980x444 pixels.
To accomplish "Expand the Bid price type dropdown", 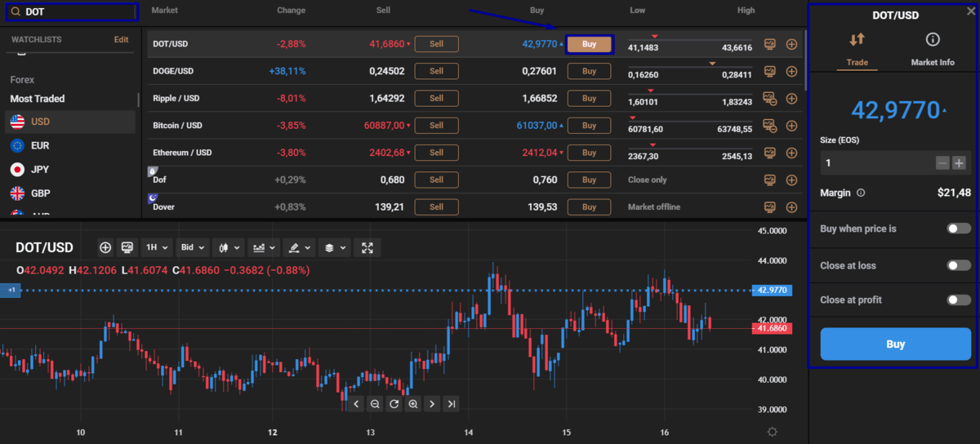I will coord(193,247).
